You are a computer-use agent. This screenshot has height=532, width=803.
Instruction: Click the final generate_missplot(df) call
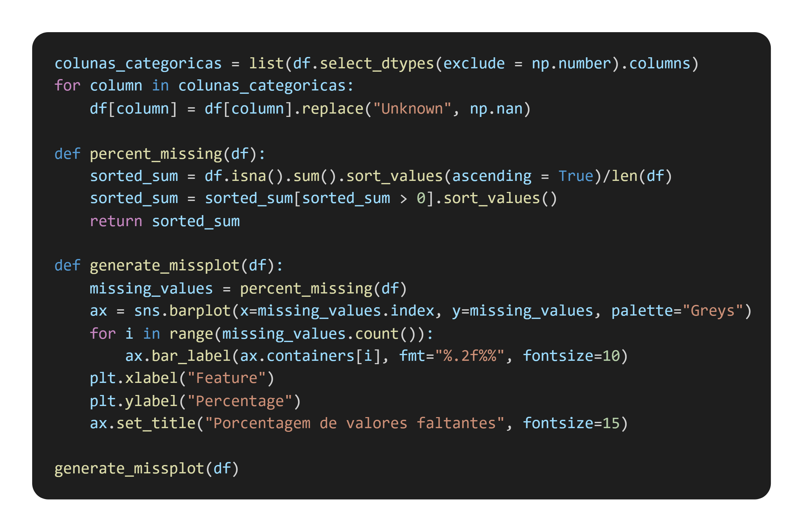point(147,468)
